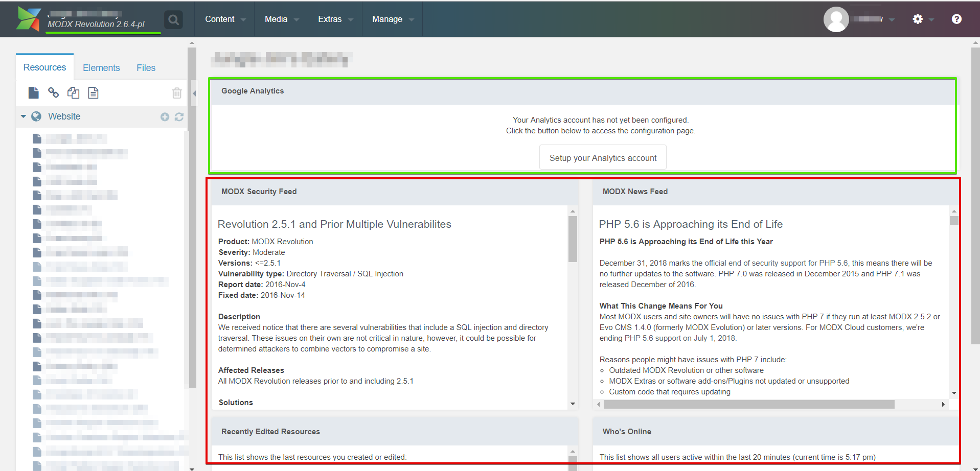Click the resource tree scroll up arrow
Image resolution: width=980 pixels, height=471 pixels.
(x=192, y=43)
